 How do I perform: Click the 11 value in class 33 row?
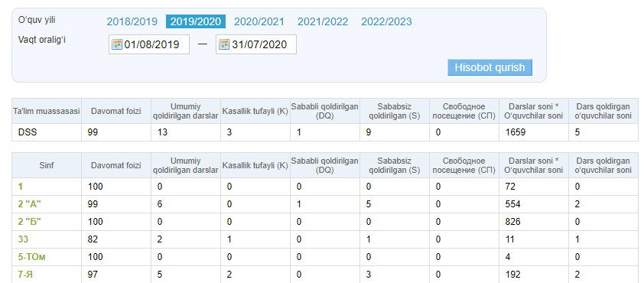(x=509, y=239)
